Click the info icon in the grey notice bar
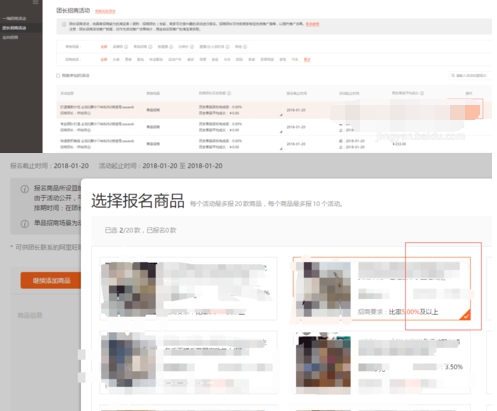The image size is (497, 411). click(x=64, y=24)
